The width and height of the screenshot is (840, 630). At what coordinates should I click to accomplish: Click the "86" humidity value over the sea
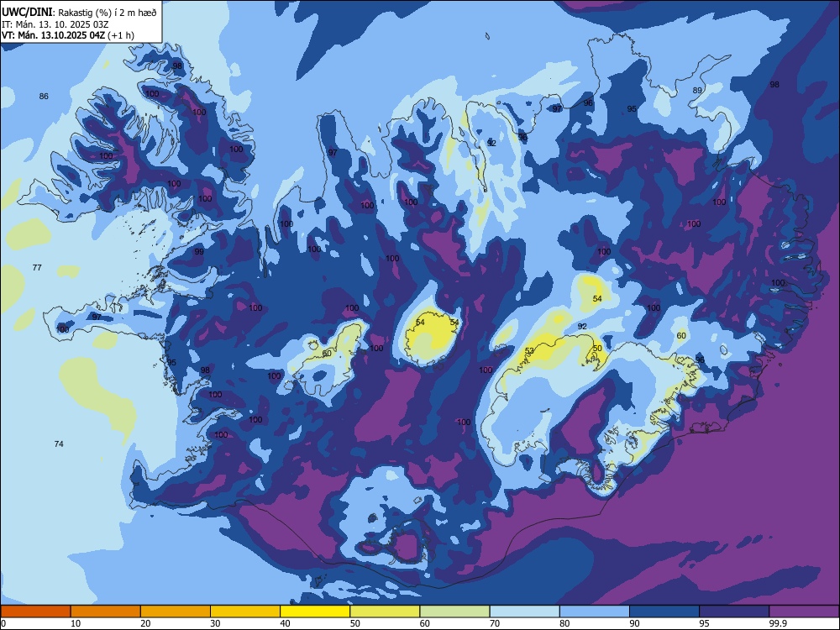44,97
